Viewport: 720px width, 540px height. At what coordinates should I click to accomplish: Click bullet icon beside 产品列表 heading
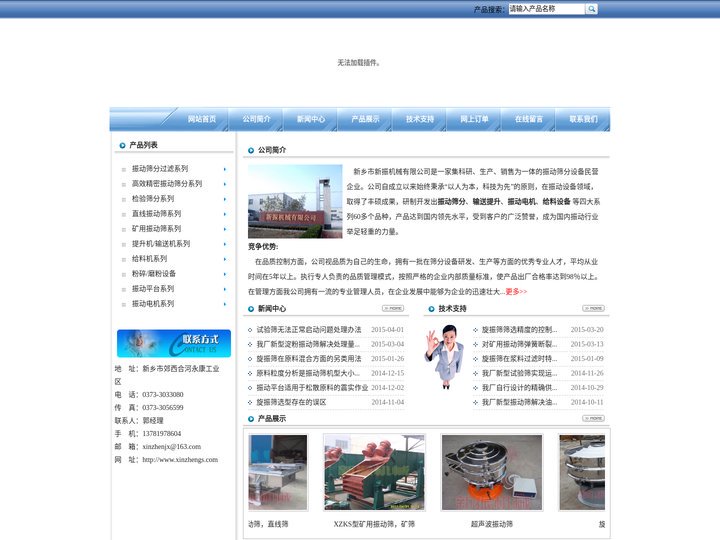point(122,146)
